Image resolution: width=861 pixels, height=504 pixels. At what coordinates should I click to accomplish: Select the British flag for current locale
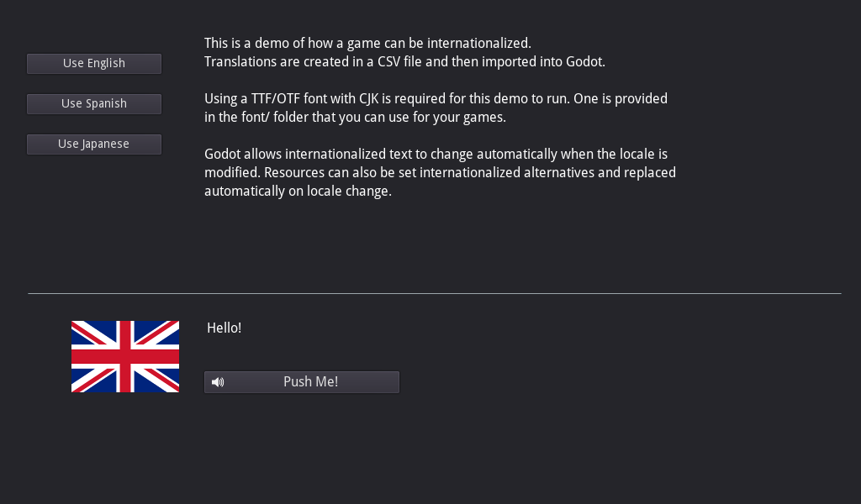pos(124,355)
